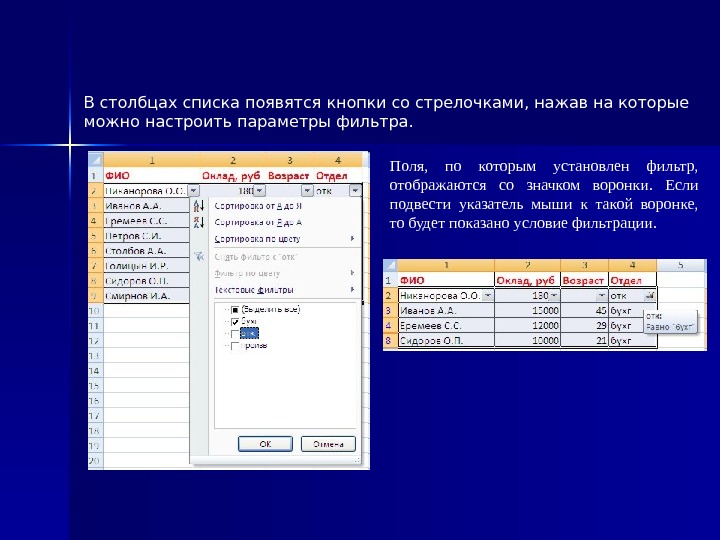Click Оклад, руб header in left table

[x=233, y=175]
